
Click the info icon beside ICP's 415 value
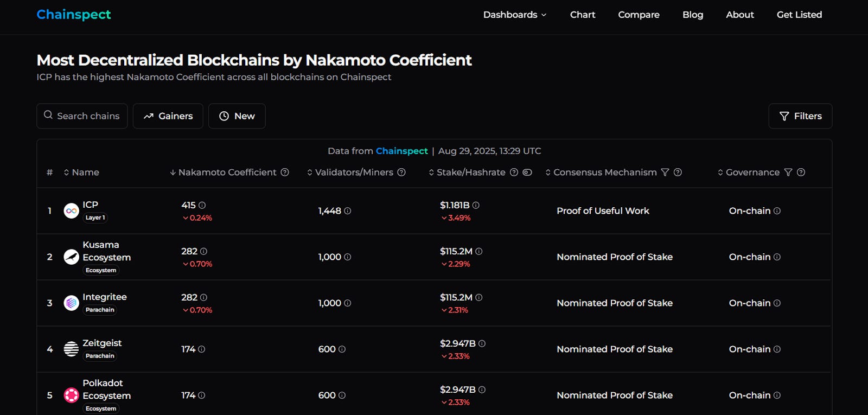point(202,206)
